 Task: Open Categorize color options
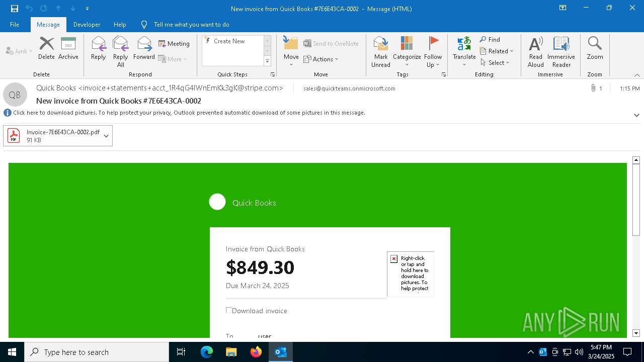[x=407, y=51]
